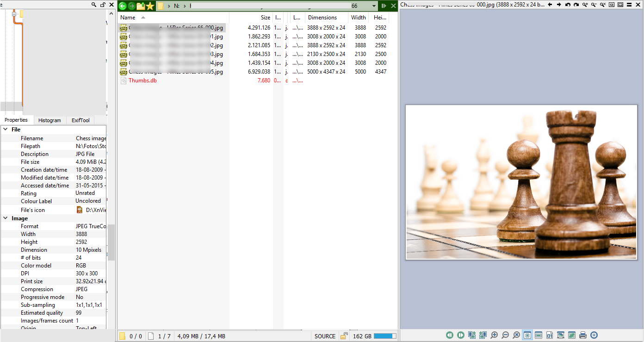Click the JPG icon of the 2130 x 2500 file
This screenshot has height=342, width=644.
123,54
